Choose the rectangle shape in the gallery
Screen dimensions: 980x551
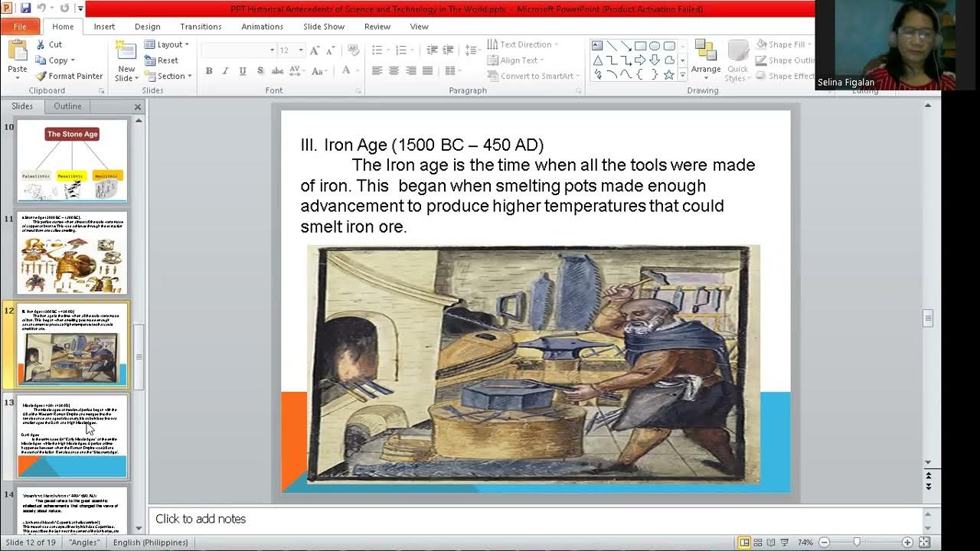coord(640,45)
